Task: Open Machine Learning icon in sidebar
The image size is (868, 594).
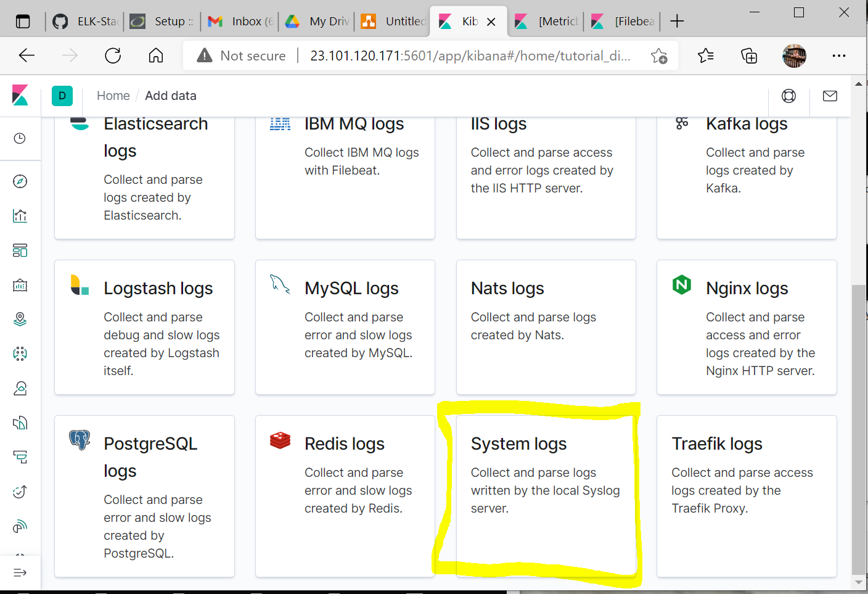Action: point(20,353)
